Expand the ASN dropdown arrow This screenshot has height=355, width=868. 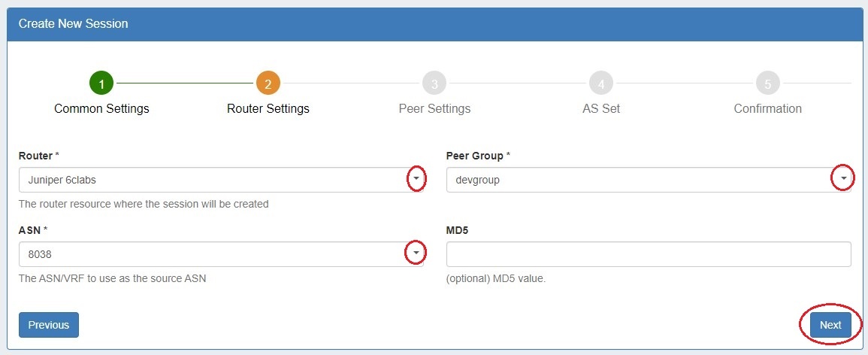(416, 253)
